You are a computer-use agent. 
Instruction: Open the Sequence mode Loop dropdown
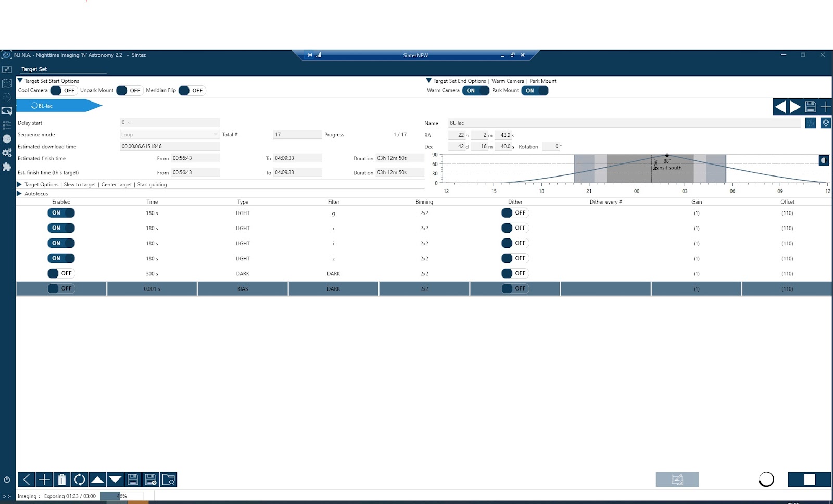tap(170, 135)
